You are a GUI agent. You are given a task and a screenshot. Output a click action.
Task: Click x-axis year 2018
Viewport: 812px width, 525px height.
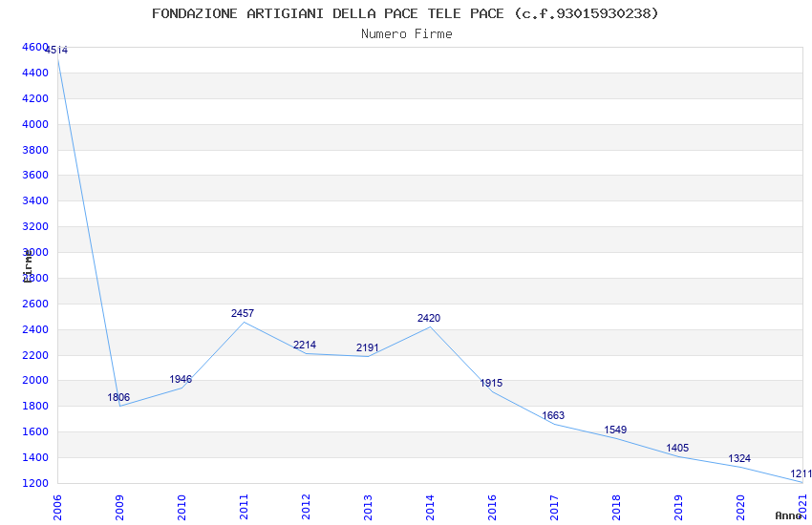pyautogui.click(x=617, y=508)
